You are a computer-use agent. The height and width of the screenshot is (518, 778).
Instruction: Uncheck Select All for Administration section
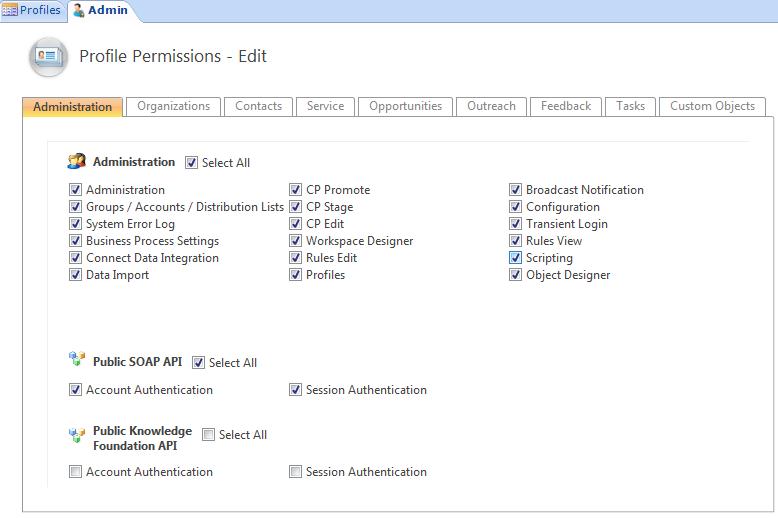(x=192, y=163)
